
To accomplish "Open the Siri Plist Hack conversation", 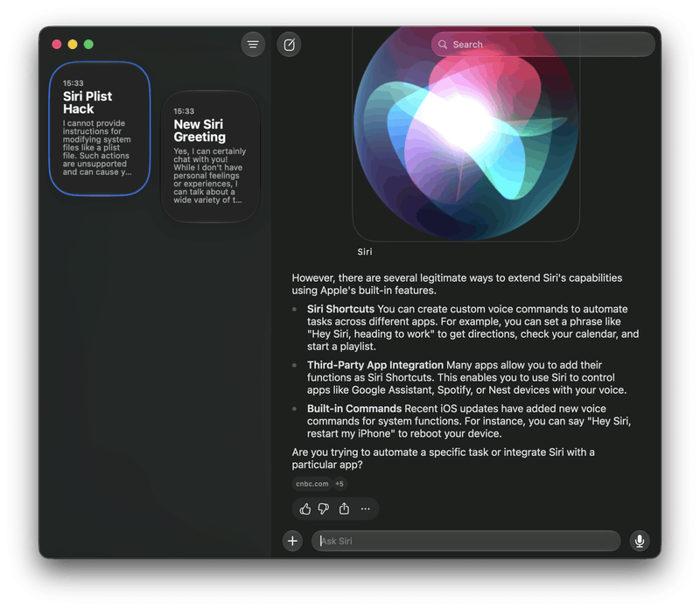I will (x=100, y=129).
